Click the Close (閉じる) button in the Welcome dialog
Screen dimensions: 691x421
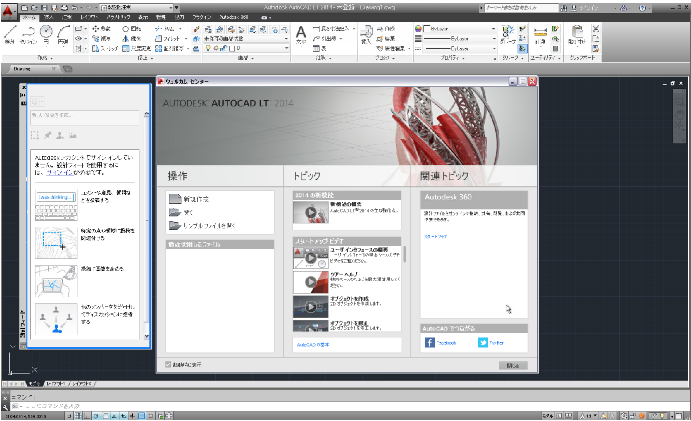coord(513,365)
